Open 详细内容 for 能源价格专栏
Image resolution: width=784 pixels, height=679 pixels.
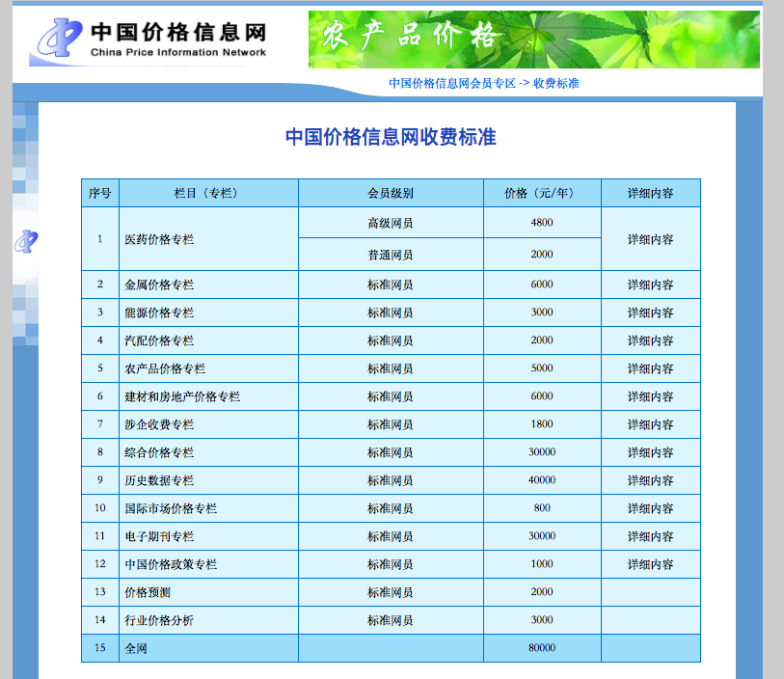coord(651,313)
